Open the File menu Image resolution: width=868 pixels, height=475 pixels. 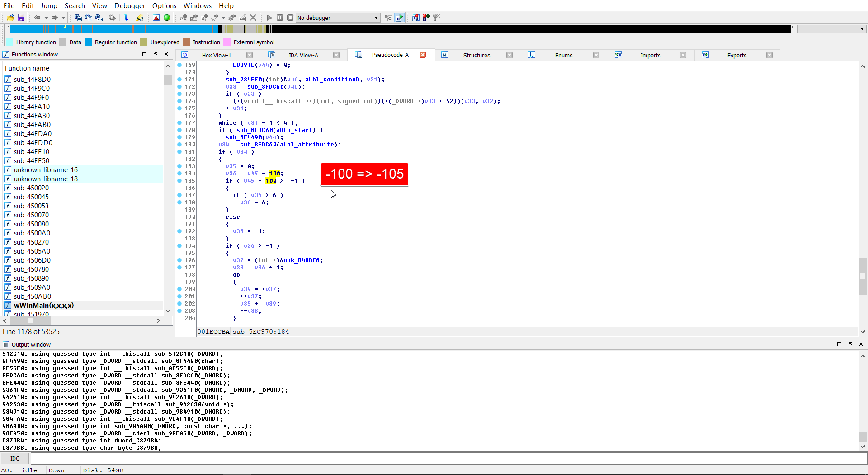9,5
